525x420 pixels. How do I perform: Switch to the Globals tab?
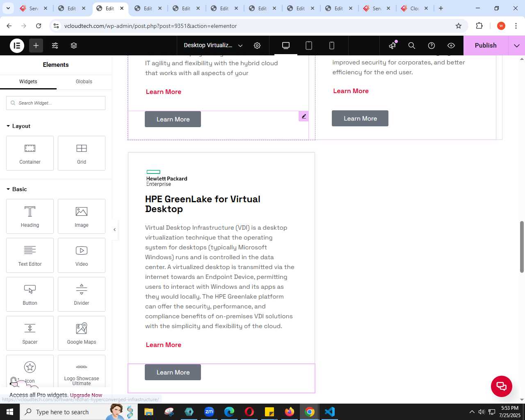click(x=84, y=82)
